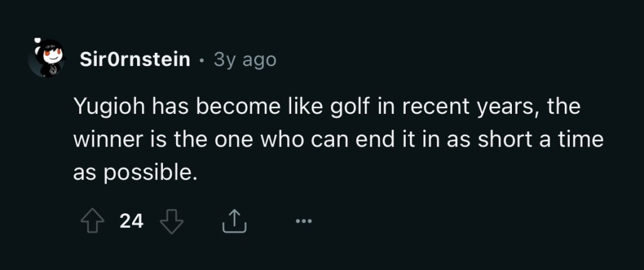
Task: Click the "3y ago" timestamp
Action: (245, 60)
